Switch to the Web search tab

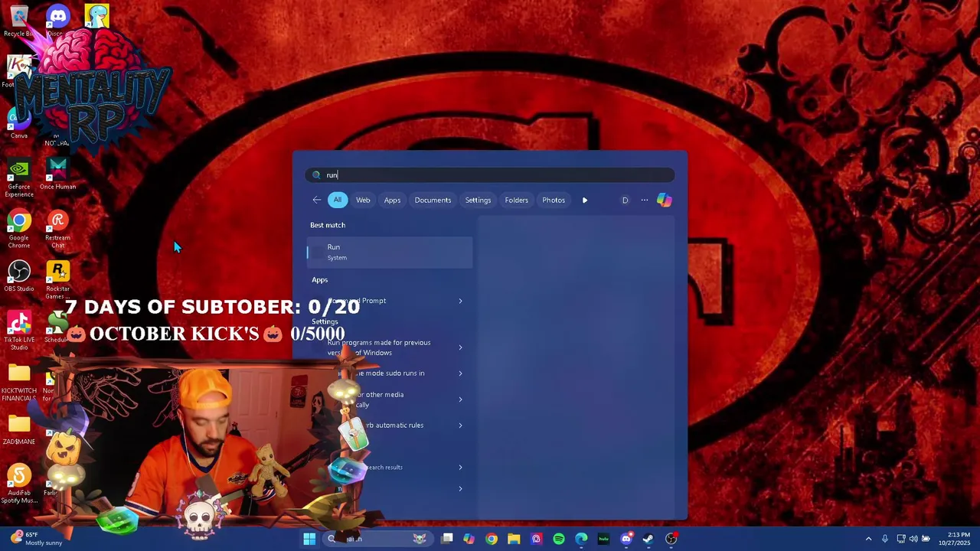click(x=363, y=201)
